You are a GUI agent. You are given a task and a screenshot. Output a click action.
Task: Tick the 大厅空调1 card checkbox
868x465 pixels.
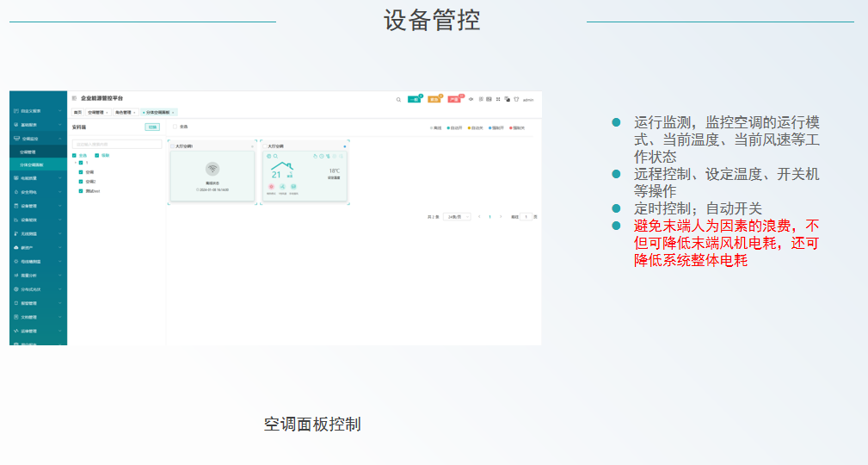click(172, 146)
